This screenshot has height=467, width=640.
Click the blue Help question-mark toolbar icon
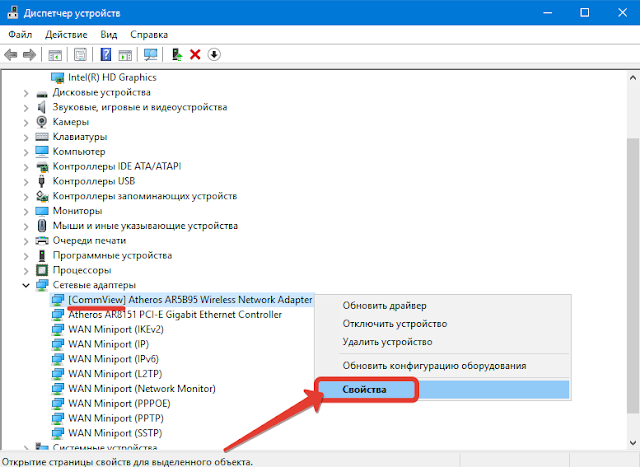click(106, 54)
